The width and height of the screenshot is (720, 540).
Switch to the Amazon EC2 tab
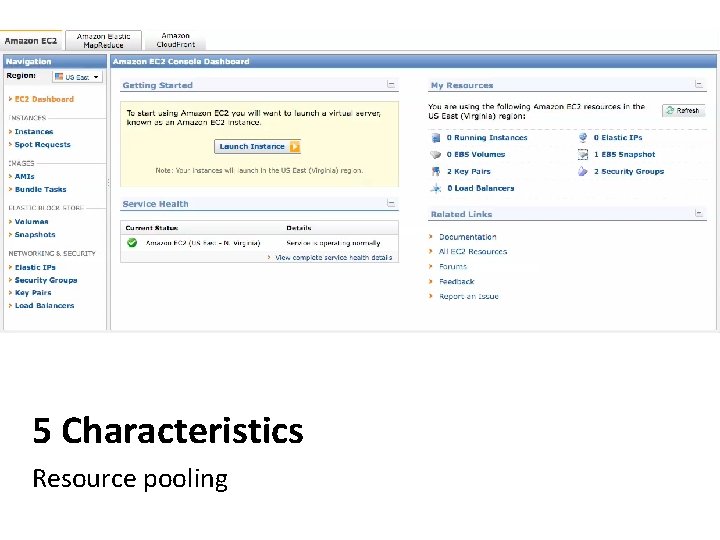click(31, 41)
